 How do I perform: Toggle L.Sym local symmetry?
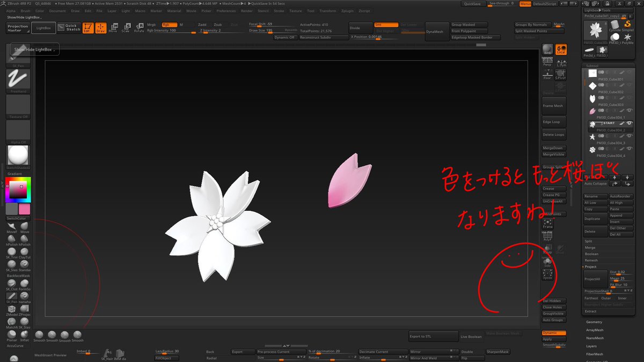[561, 62]
